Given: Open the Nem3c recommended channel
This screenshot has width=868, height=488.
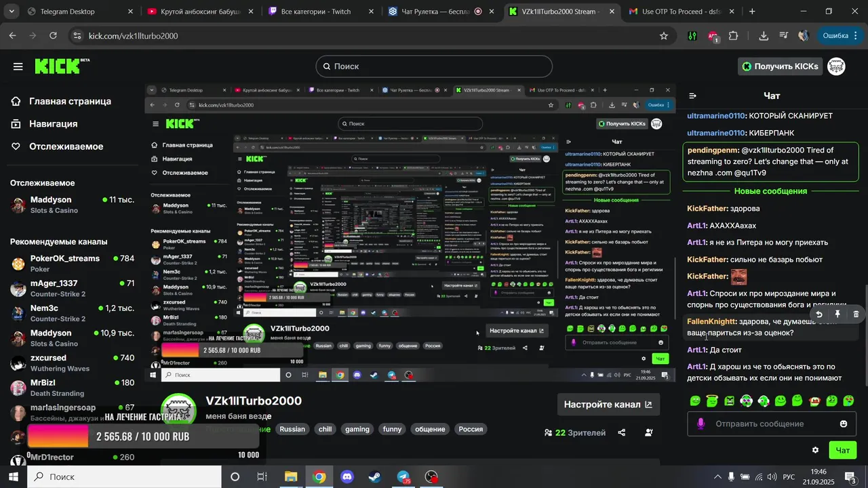Looking at the screenshot, I should (x=72, y=313).
